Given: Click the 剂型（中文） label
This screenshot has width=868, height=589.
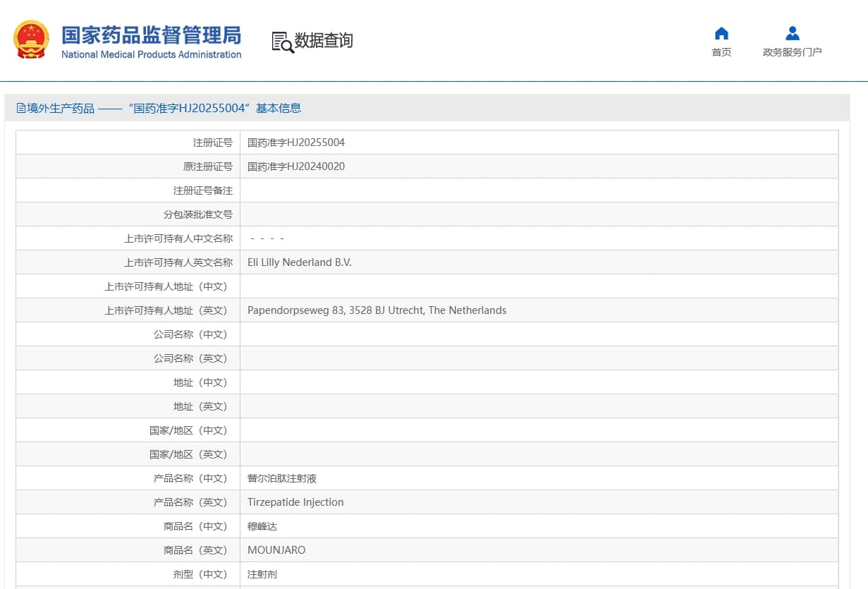Looking at the screenshot, I should (x=200, y=574).
